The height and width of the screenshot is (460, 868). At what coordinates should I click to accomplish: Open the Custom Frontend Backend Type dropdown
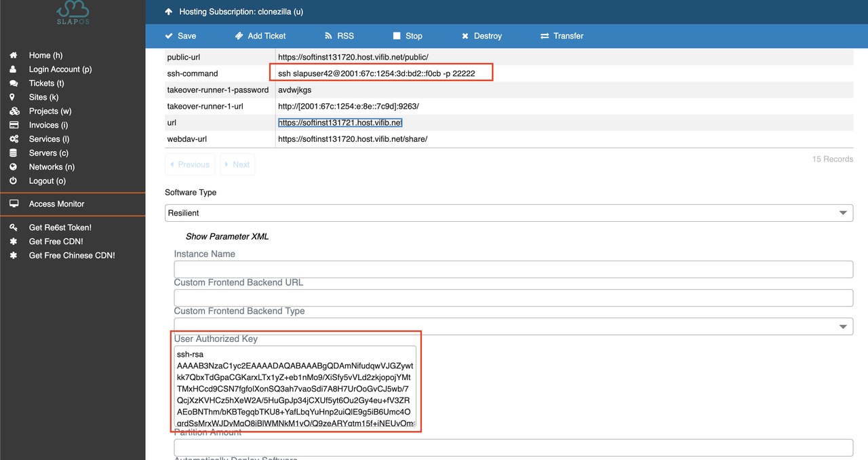click(513, 326)
